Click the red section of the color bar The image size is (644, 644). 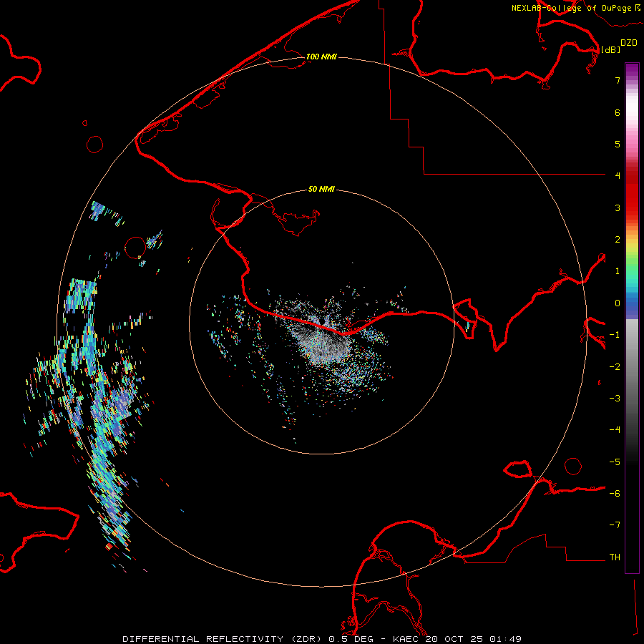[632, 191]
